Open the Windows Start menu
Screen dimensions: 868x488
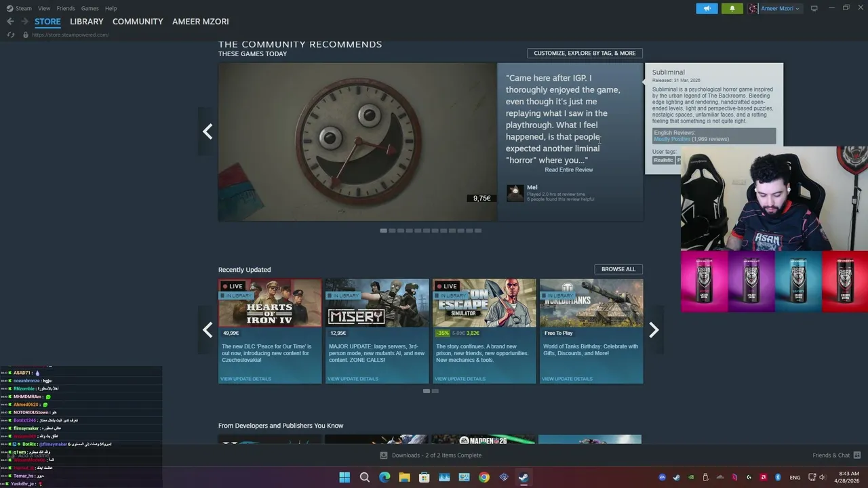[344, 477]
